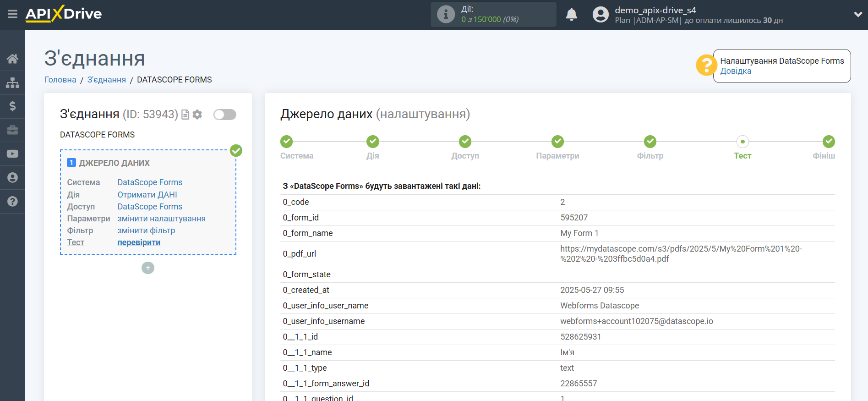The image size is (868, 401).
Task: Click змінити фільтр link
Action: pyautogui.click(x=146, y=231)
